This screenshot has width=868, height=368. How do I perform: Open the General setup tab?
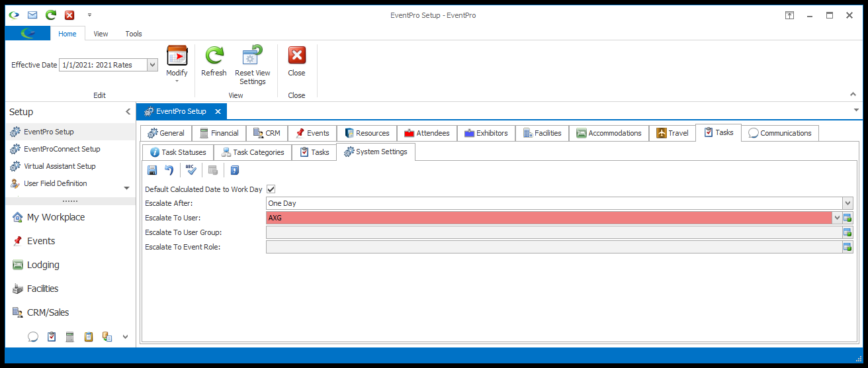[x=166, y=133]
